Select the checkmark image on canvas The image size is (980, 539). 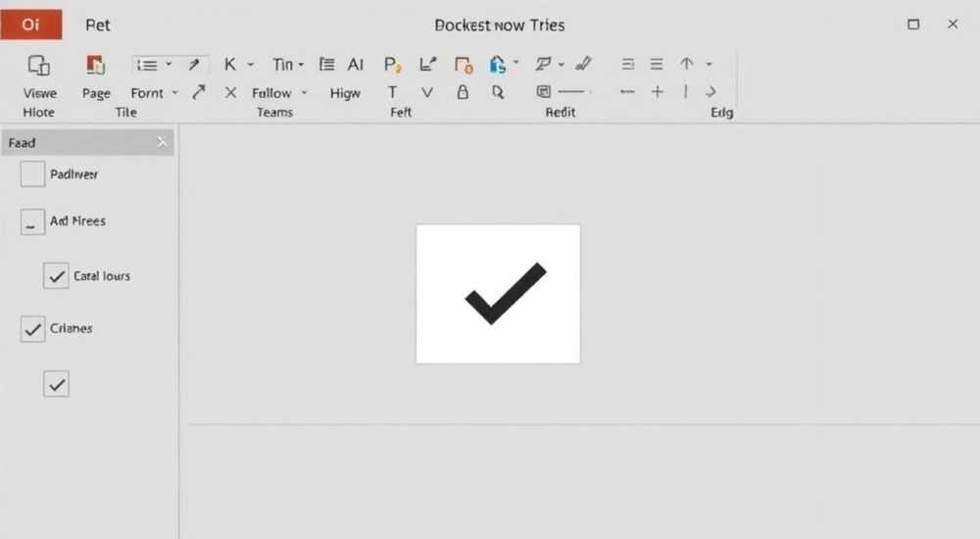click(498, 294)
